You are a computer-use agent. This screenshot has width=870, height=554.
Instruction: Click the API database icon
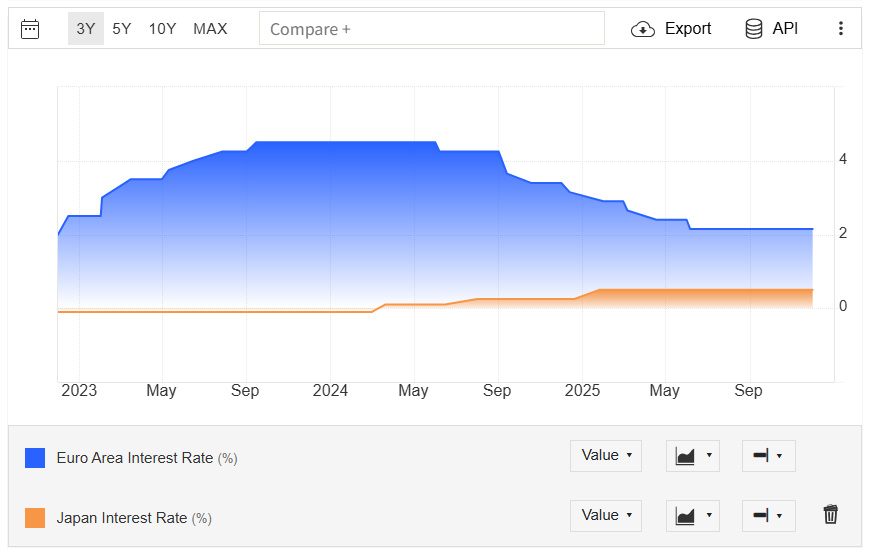(x=754, y=29)
